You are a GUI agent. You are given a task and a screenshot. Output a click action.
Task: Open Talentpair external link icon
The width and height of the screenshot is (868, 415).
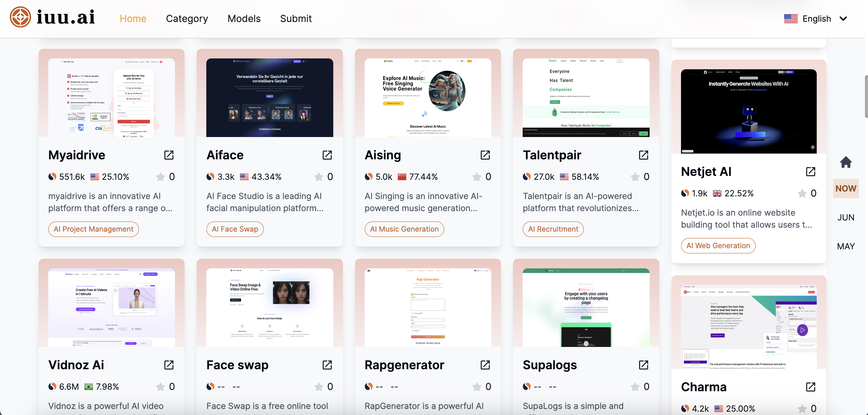pos(643,155)
